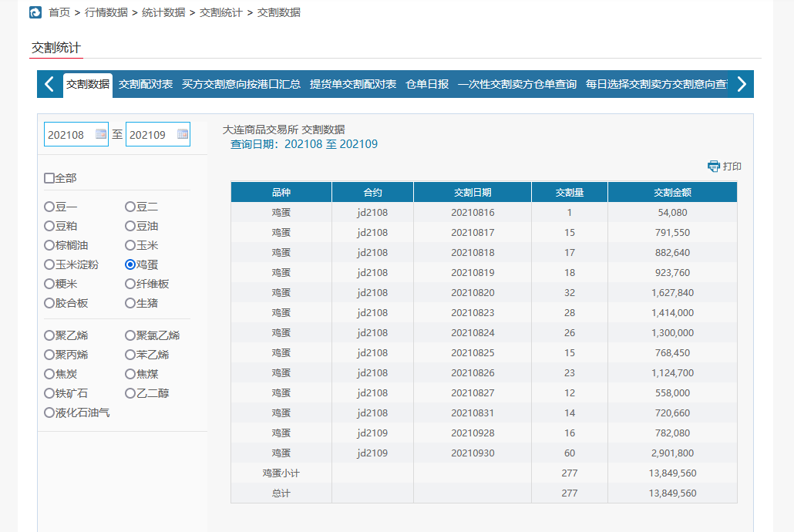Open calendar picker for end date 202109
The height and width of the screenshot is (532, 794).
(x=183, y=134)
